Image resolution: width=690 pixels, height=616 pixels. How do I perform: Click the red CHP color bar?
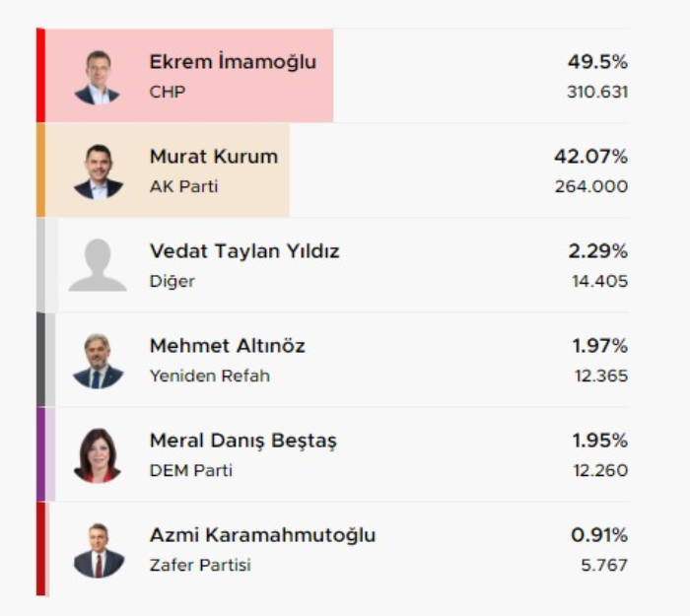(40, 76)
